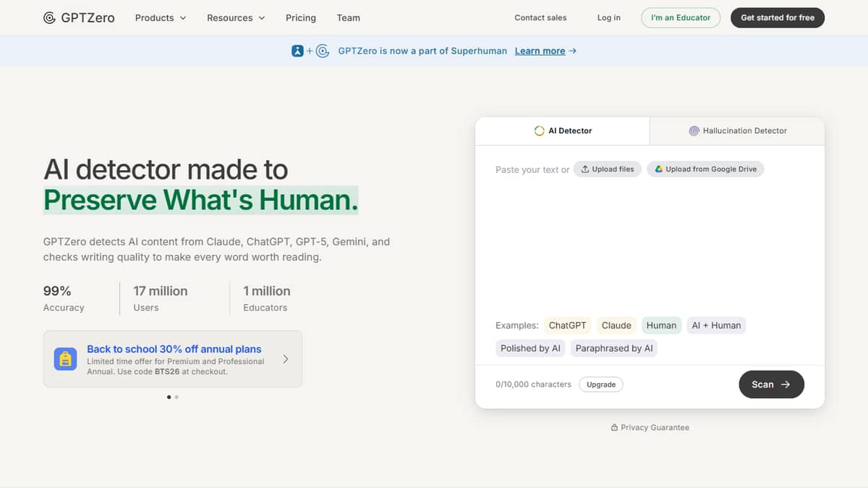Expand the Products dropdown menu
This screenshot has width=868, height=488.
pyautogui.click(x=161, y=18)
